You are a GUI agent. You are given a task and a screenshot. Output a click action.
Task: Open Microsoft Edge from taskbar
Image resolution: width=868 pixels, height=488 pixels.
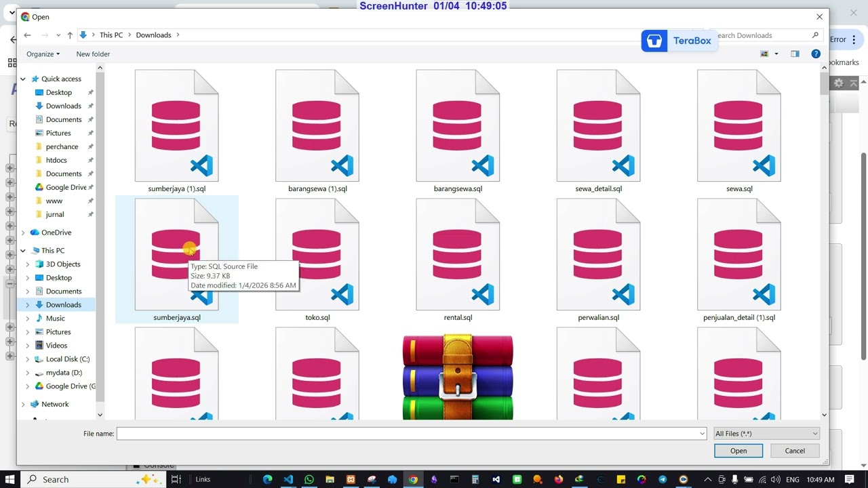click(267, 479)
